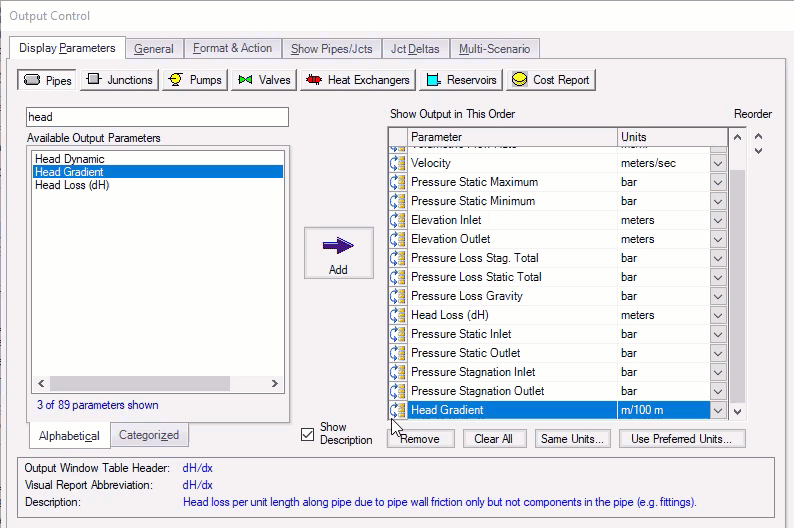Open units dropdown for Pressure Static Outlet
Viewport: 794px width, 528px height.
(718, 353)
